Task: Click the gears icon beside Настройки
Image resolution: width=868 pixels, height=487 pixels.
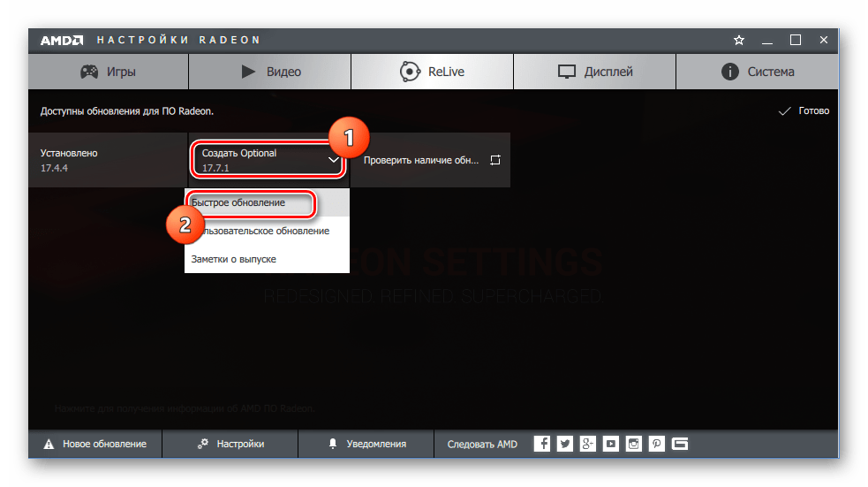Action: (203, 443)
